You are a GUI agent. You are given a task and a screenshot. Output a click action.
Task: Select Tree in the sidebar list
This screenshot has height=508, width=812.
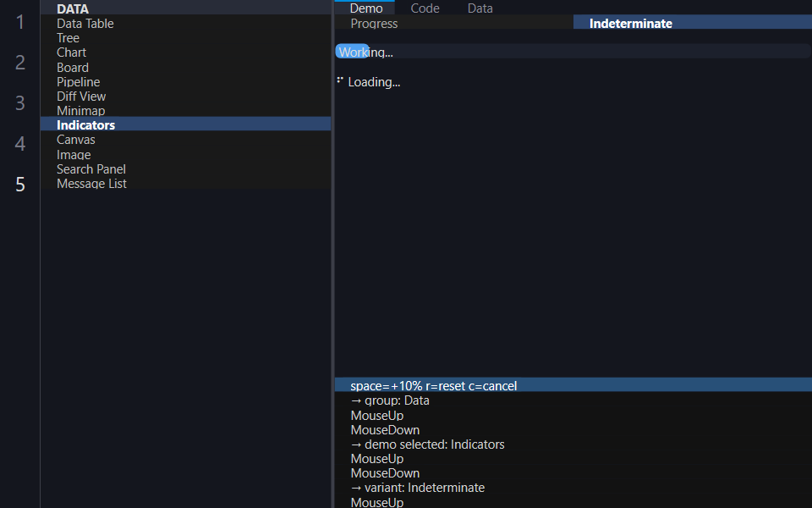[185, 38]
